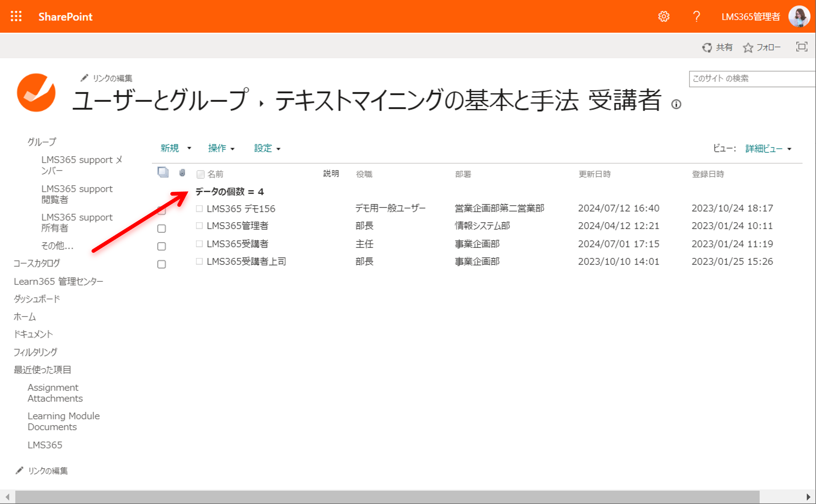The height and width of the screenshot is (504, 816).
Task: Open Learning Module Documents recent item
Action: click(63, 421)
